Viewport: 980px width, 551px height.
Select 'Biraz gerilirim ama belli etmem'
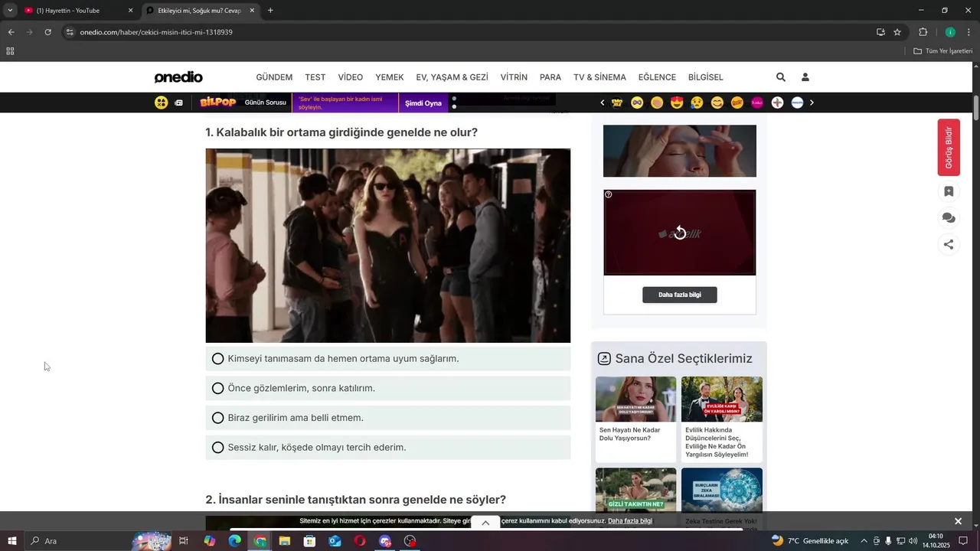coord(387,418)
